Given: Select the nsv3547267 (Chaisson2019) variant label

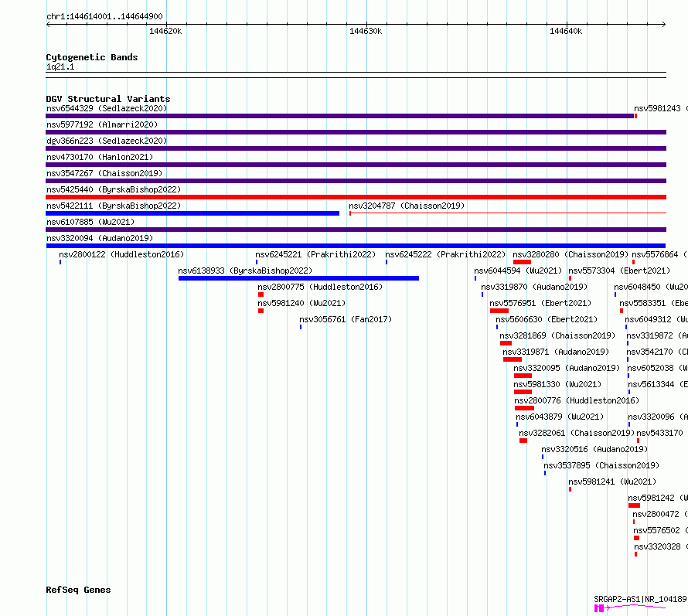Looking at the screenshot, I should pyautogui.click(x=104, y=173).
